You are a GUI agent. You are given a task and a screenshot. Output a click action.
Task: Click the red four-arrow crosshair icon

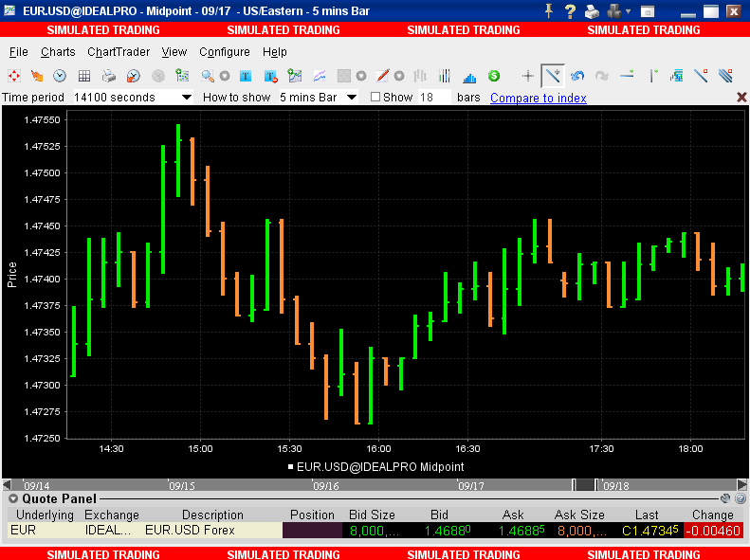[x=14, y=76]
